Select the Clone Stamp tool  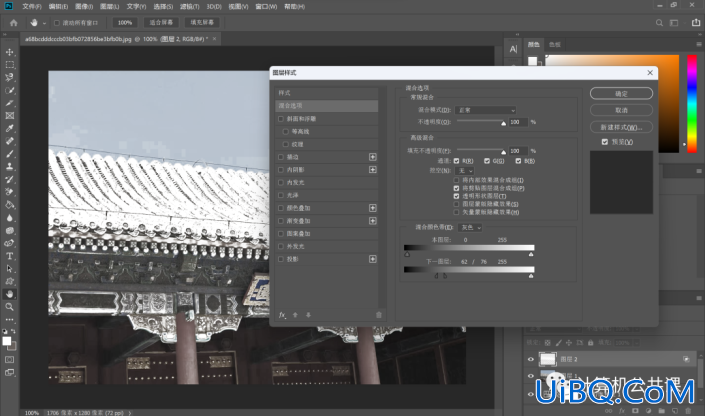9,166
